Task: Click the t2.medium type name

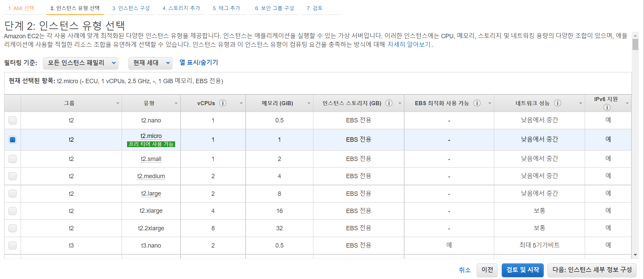Action: click(151, 176)
